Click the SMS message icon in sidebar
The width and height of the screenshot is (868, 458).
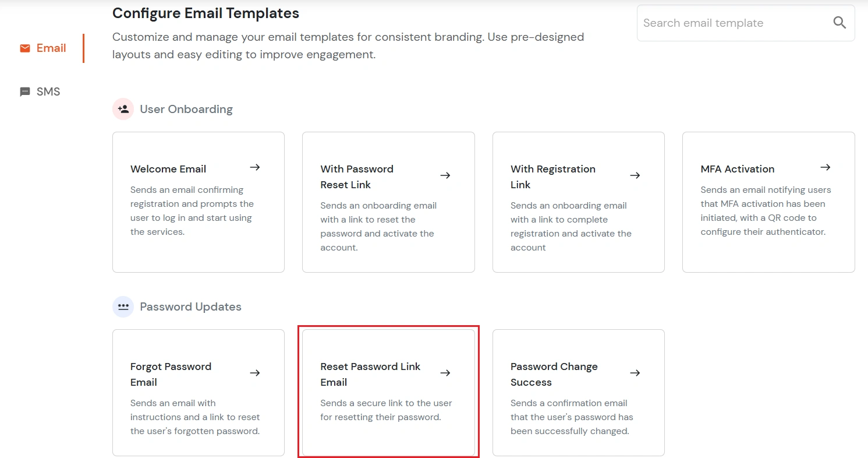coord(24,91)
